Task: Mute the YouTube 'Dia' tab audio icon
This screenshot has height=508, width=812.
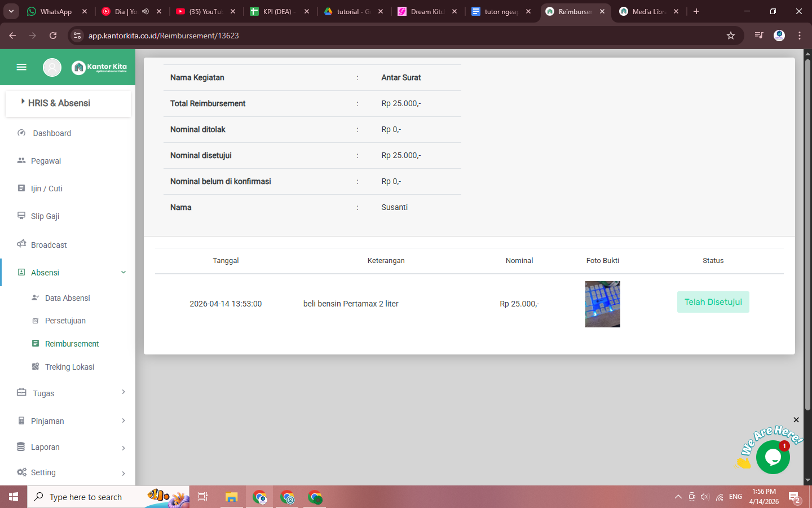Action: [145, 11]
